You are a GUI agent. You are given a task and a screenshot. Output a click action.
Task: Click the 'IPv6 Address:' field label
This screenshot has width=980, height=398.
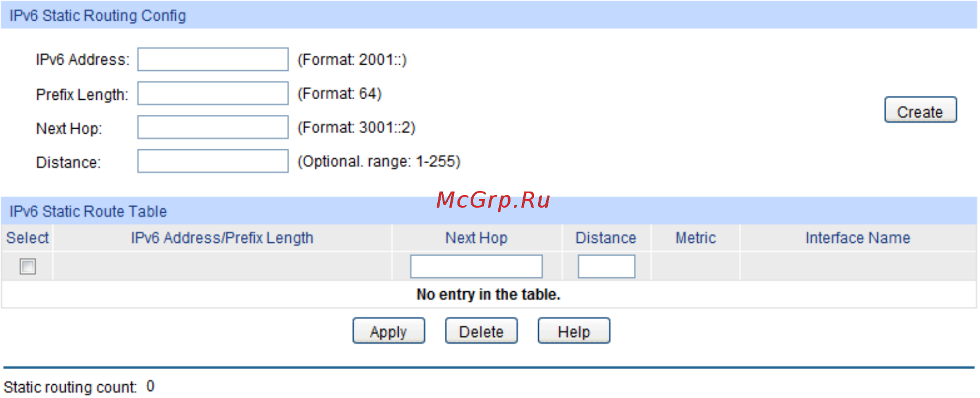(82, 60)
